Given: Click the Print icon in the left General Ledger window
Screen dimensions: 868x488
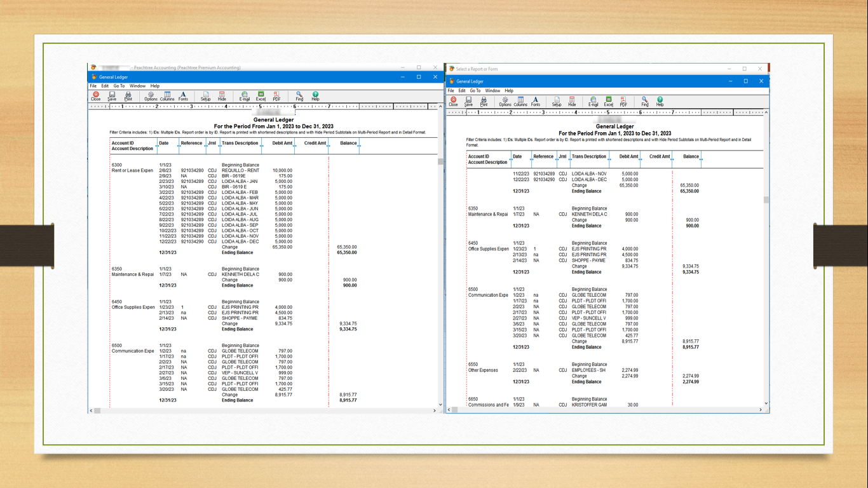Looking at the screenshot, I should (128, 96).
